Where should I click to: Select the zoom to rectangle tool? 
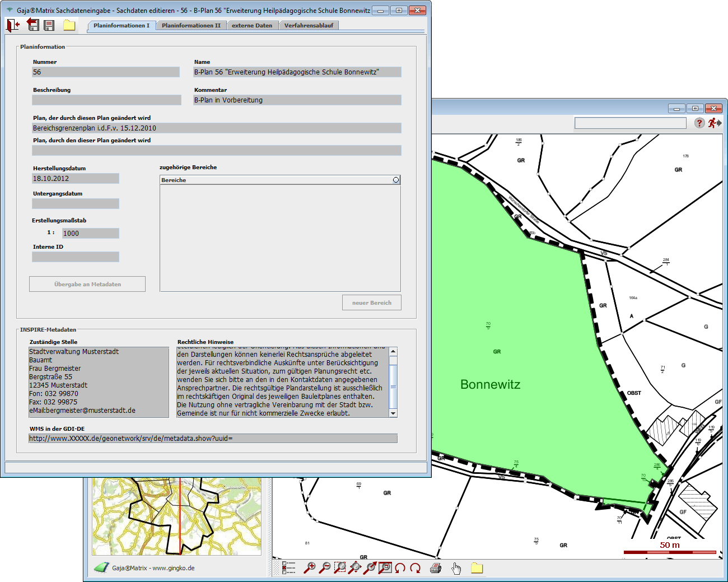(340, 567)
